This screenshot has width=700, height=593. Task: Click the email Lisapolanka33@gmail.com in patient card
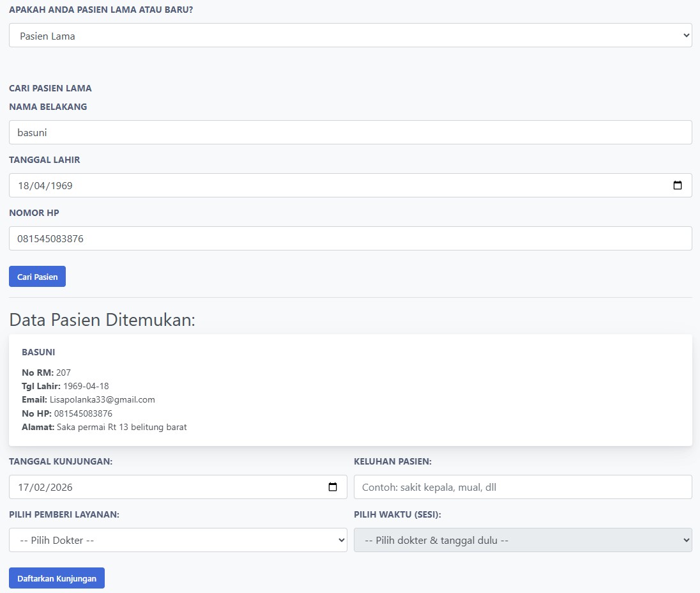tap(102, 400)
